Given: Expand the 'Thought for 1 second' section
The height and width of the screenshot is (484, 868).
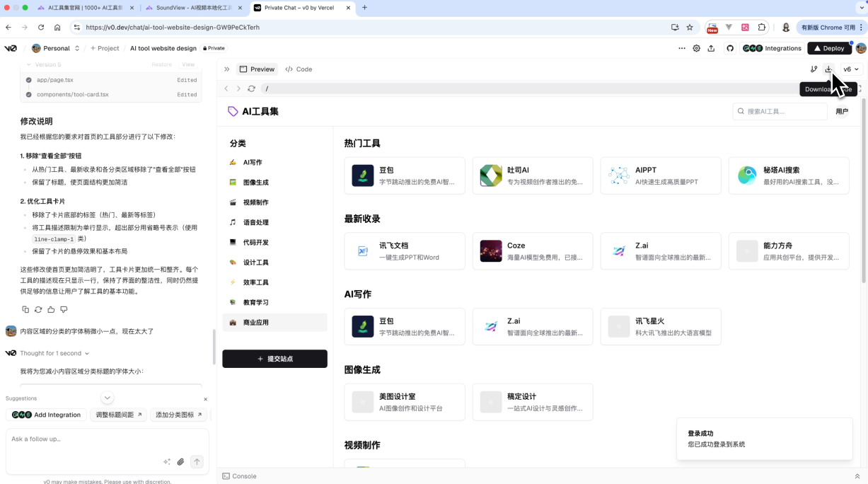Looking at the screenshot, I should pos(54,353).
